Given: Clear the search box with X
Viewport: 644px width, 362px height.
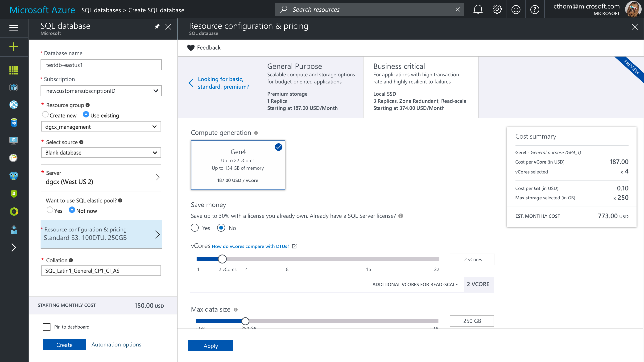Looking at the screenshot, I should [458, 9].
